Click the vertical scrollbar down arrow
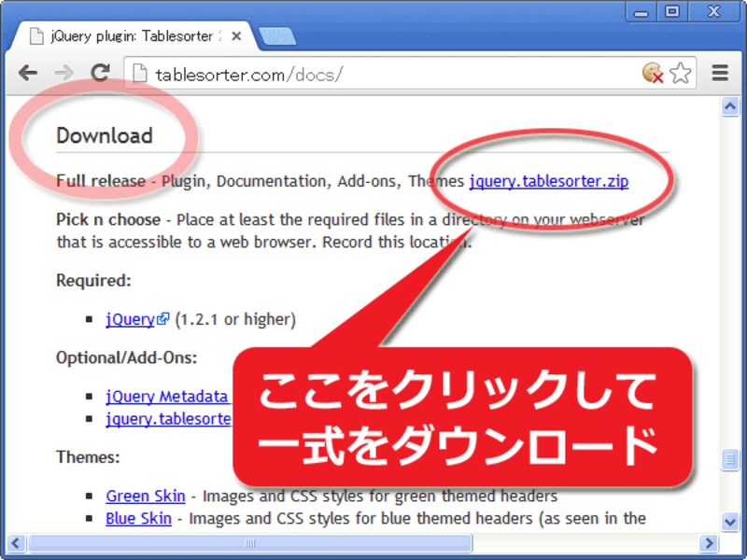The image size is (747, 560). click(730, 522)
